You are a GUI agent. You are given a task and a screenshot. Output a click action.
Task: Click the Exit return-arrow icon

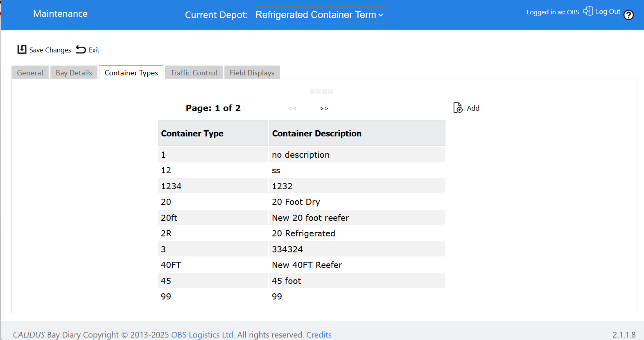[x=81, y=50]
